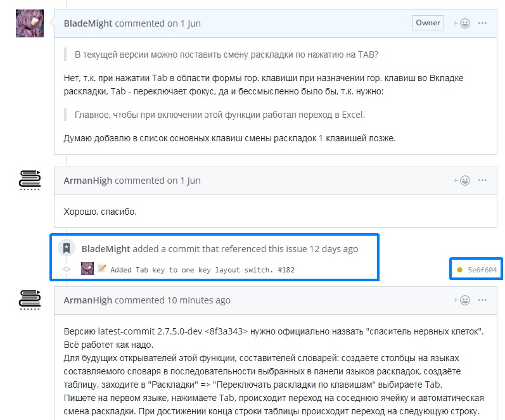This screenshot has height=420, width=505.
Task: Add a reaction to ArmanHigh's 1 Jun comment
Action: 461,181
